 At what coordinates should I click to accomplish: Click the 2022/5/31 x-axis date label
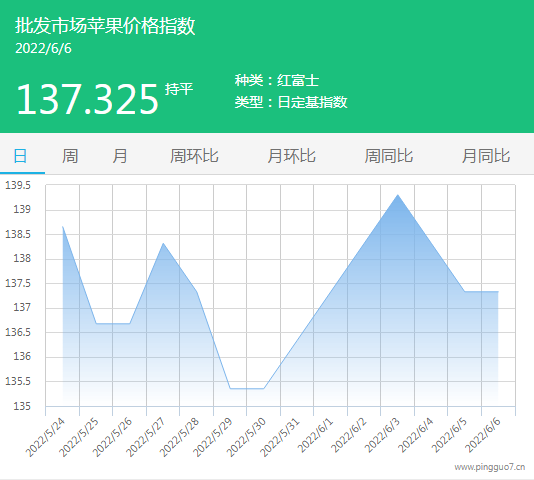(279, 437)
